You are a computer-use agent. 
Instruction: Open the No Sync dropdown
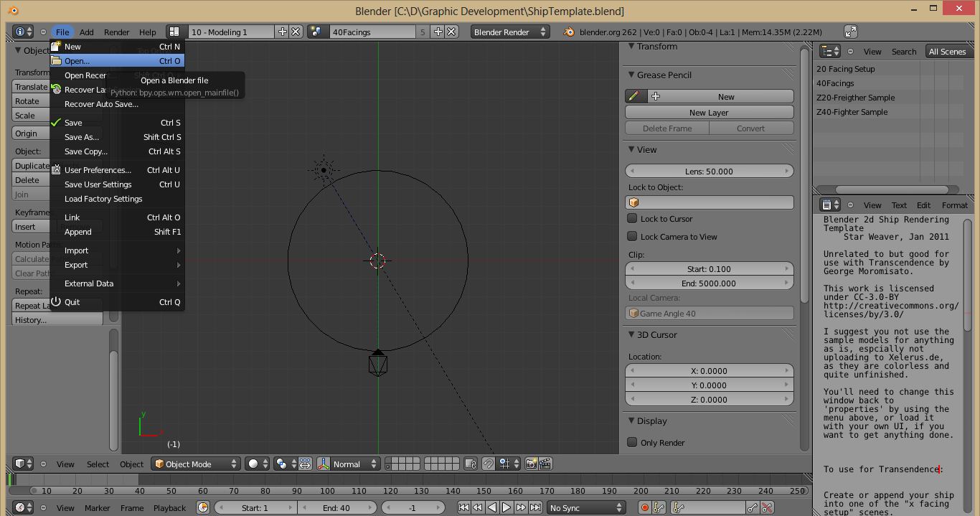point(586,507)
